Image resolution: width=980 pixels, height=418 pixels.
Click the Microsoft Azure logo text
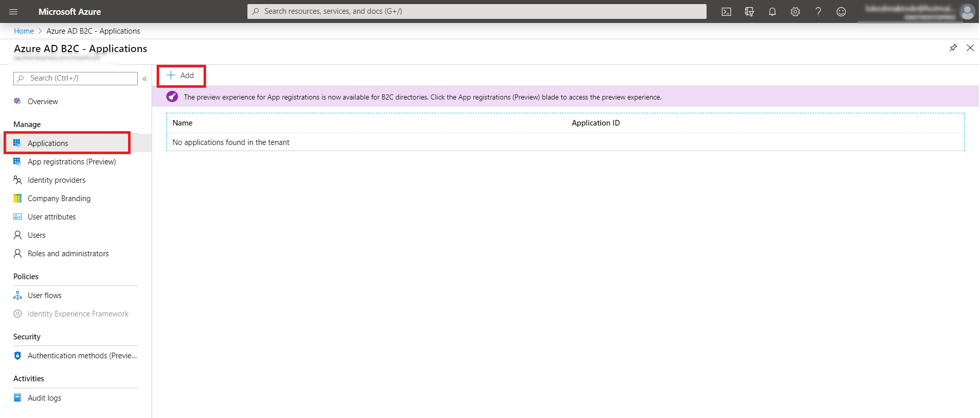[70, 11]
